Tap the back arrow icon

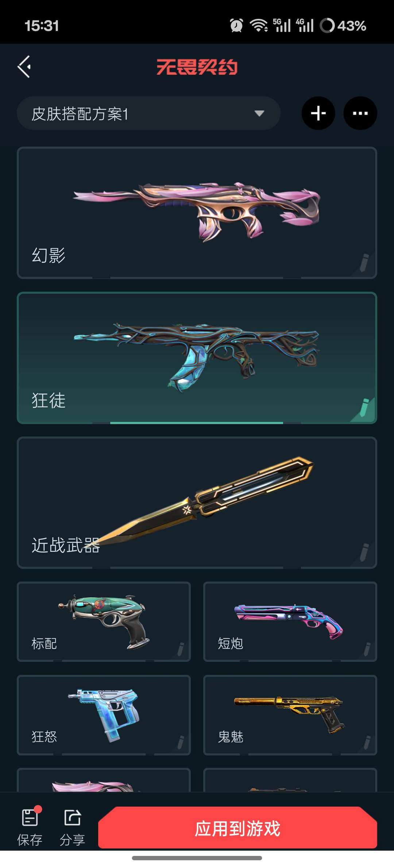coord(24,67)
